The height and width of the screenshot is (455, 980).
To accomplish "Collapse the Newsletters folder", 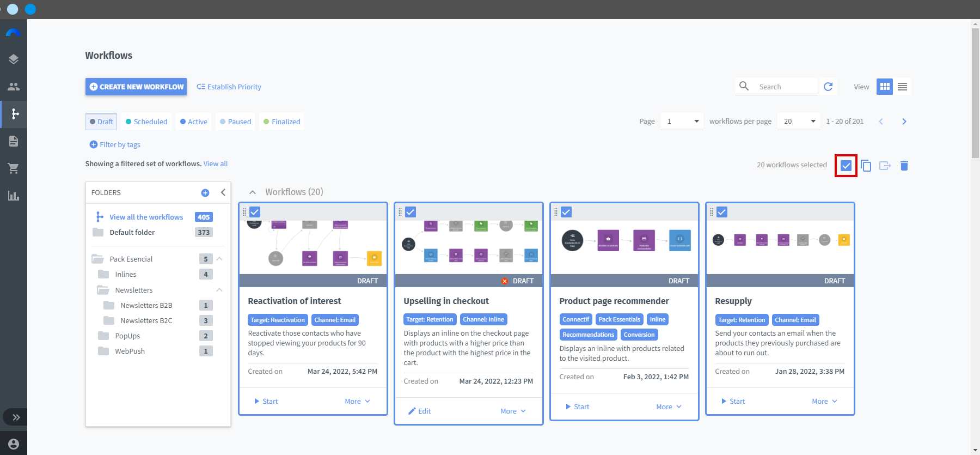I will [x=219, y=290].
